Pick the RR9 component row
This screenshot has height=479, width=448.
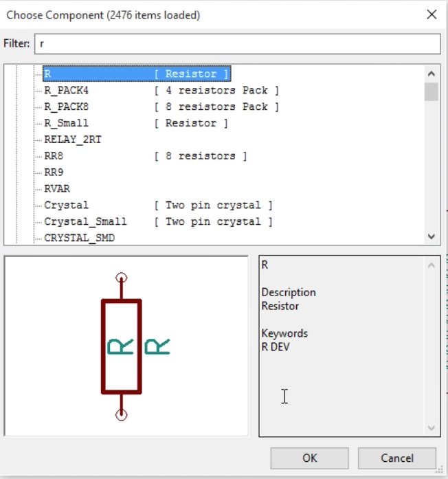click(54, 172)
